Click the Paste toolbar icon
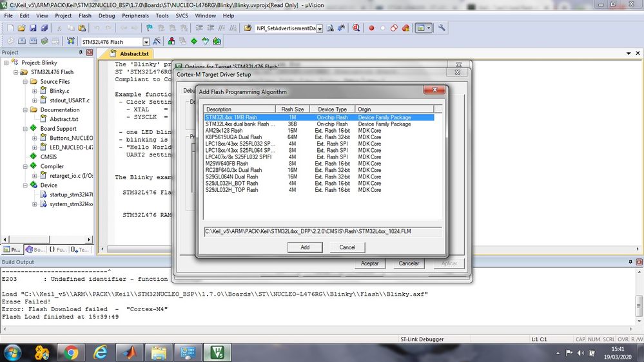644x362 pixels. (x=82, y=28)
